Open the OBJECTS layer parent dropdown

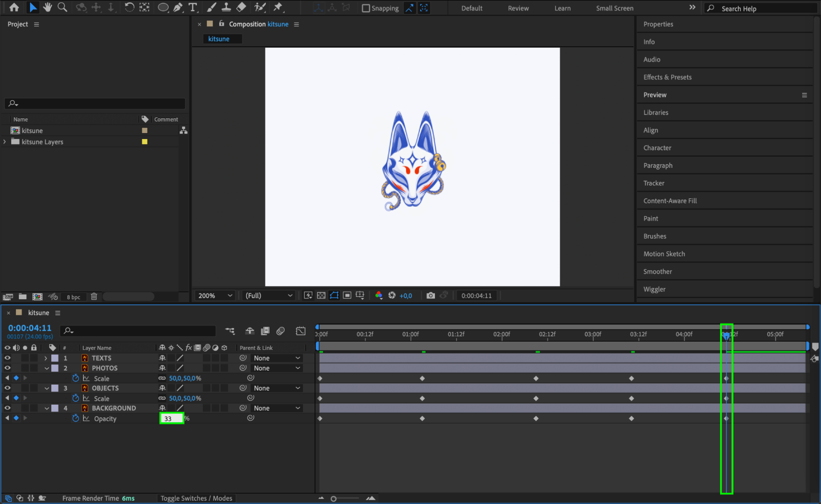(276, 388)
